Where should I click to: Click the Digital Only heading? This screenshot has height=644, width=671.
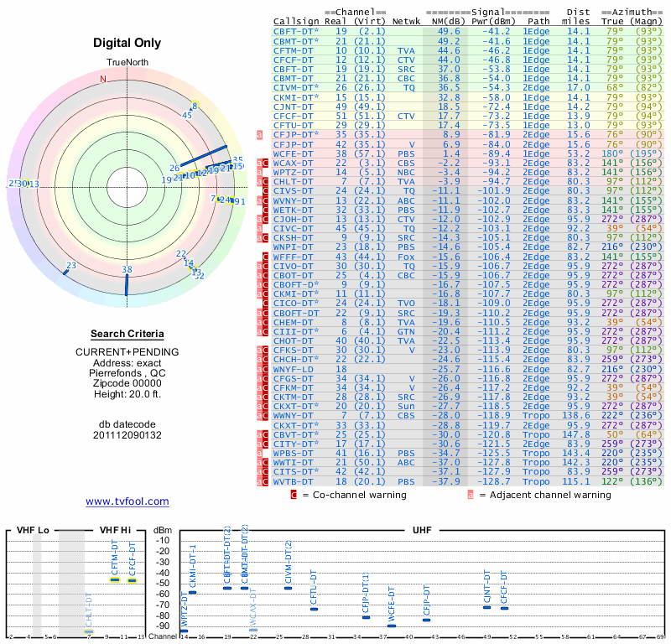tap(127, 43)
